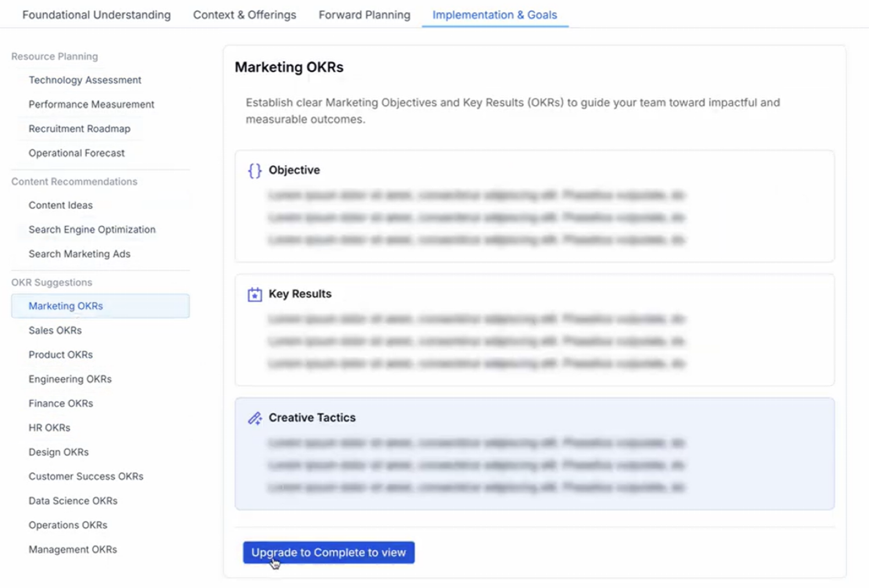Screen dimensions: 869x588
Task: Open the Context & Offerings tab
Action: coord(245,15)
